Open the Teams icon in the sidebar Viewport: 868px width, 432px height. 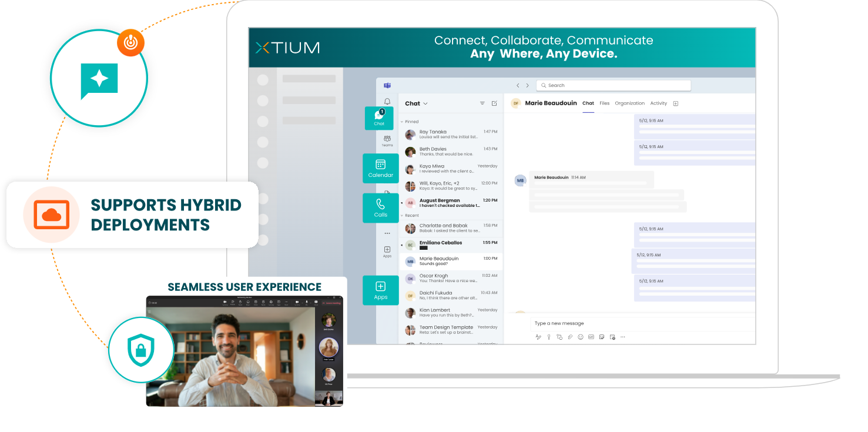387,140
